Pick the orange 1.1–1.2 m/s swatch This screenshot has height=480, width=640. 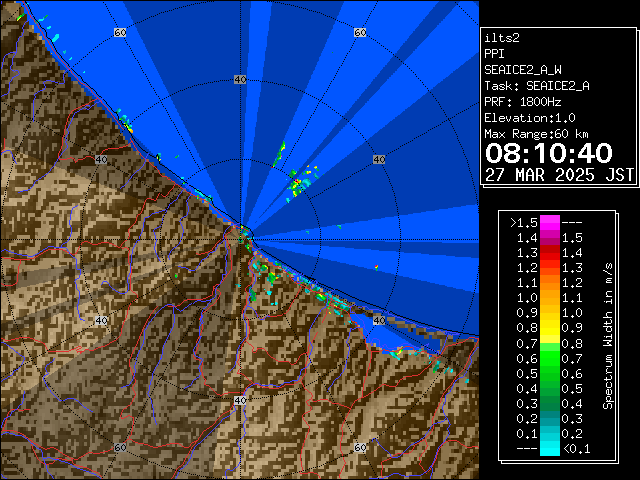[550, 283]
